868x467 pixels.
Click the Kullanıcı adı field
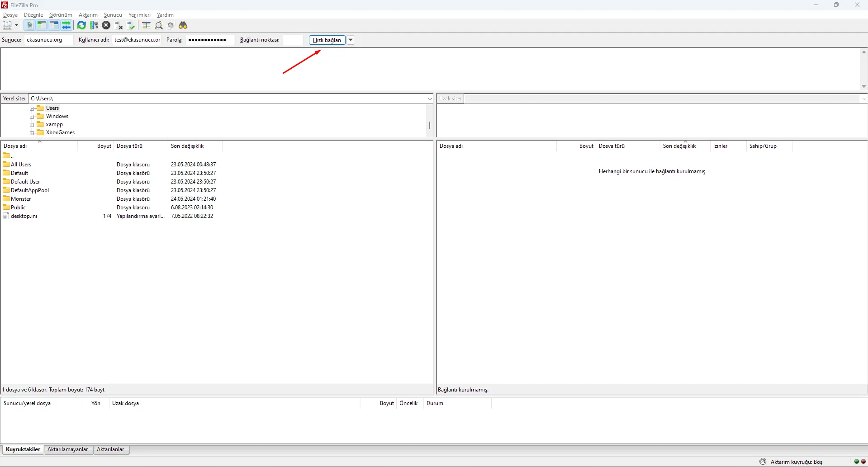click(137, 40)
